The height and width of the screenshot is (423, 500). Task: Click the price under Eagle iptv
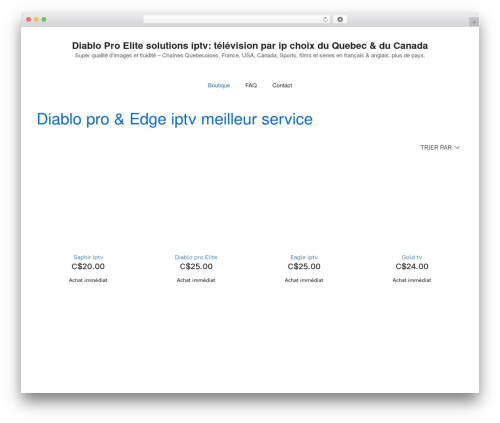(x=304, y=266)
